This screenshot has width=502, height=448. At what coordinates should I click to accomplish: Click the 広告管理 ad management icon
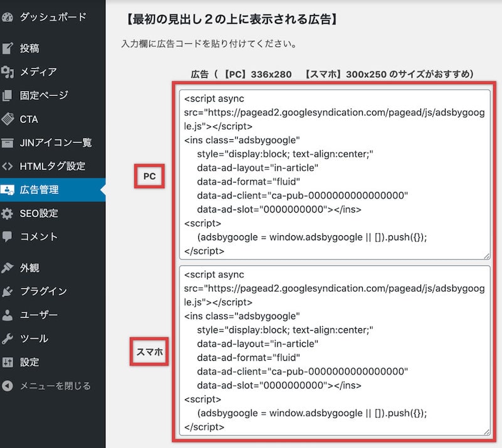(7, 190)
